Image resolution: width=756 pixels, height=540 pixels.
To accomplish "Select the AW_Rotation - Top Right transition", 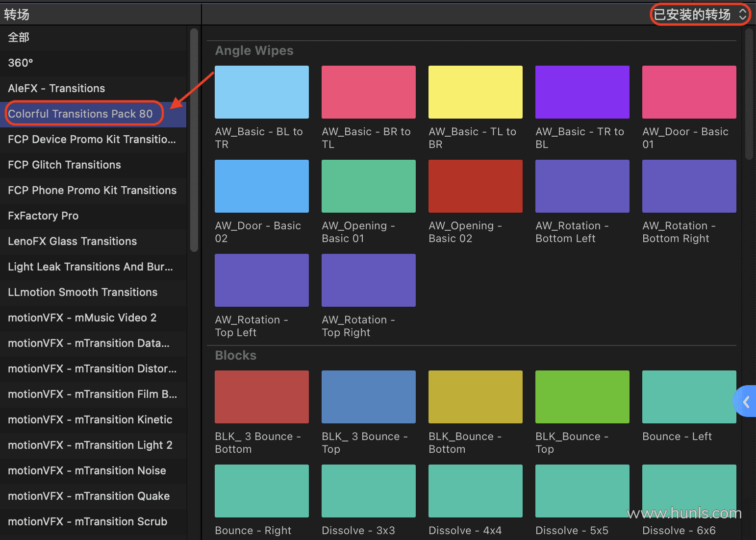I will [368, 280].
